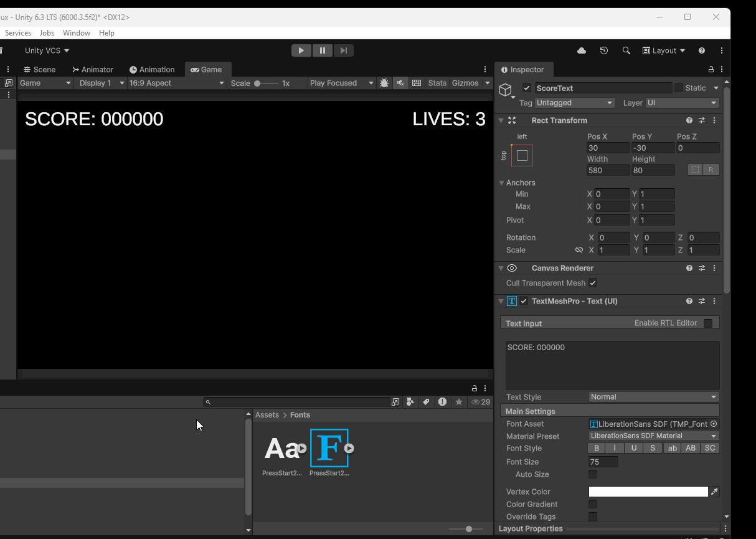Toggle Italic font style button

point(615,448)
